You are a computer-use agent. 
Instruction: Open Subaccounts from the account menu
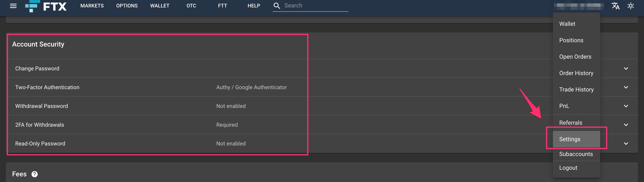pyautogui.click(x=576, y=154)
